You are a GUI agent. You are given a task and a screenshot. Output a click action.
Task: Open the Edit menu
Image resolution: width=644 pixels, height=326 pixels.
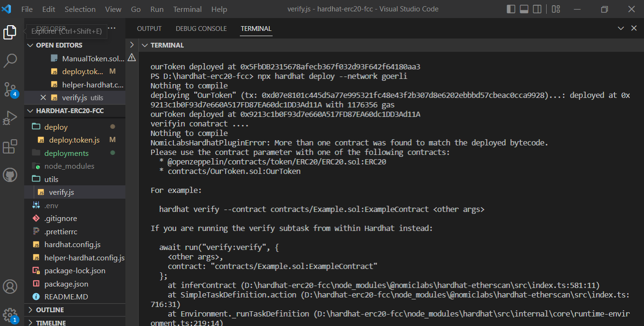(48, 10)
